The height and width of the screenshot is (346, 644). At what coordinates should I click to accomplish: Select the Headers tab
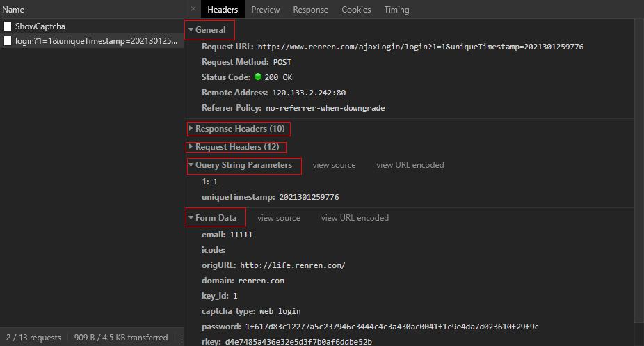pos(223,10)
